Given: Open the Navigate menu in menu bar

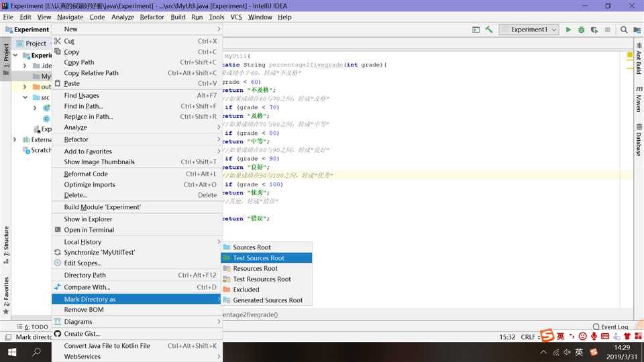Looking at the screenshot, I should 70,17.
